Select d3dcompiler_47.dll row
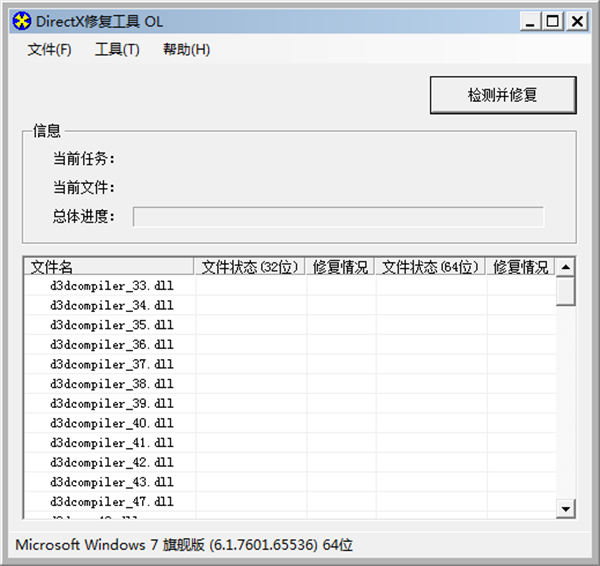Screen dimensions: 600x566 click(112, 502)
